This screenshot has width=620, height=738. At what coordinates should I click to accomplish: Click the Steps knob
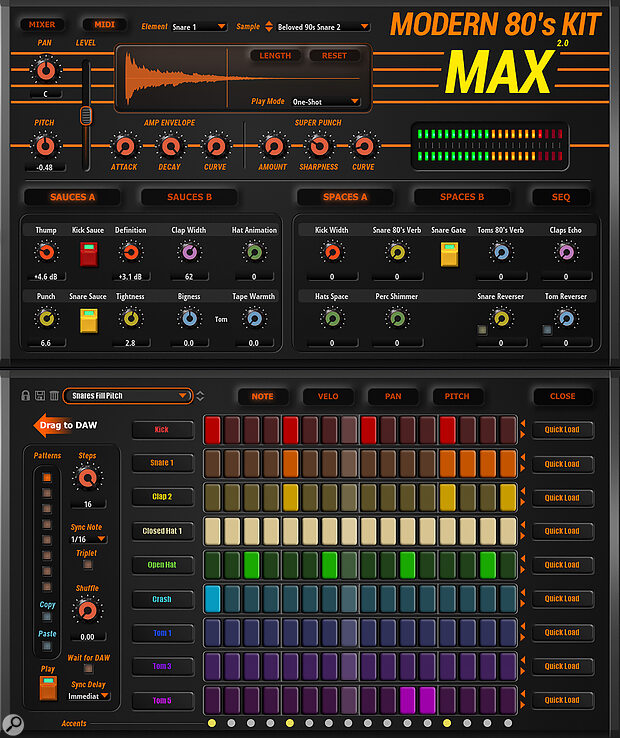(87, 478)
